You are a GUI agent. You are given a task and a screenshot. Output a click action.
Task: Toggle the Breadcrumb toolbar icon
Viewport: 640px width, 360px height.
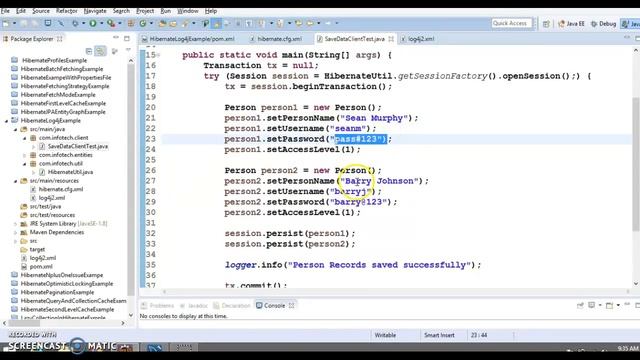[x=206, y=24]
